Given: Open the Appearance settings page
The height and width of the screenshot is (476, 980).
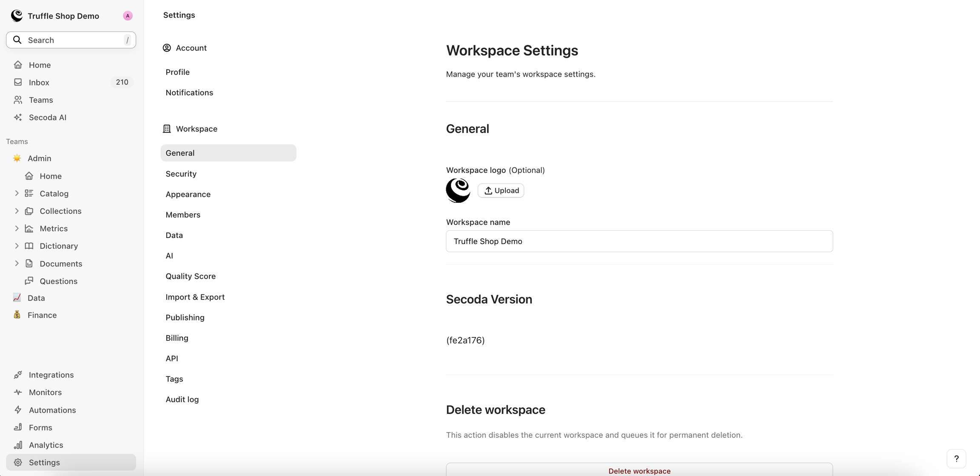Looking at the screenshot, I should 228,194.
